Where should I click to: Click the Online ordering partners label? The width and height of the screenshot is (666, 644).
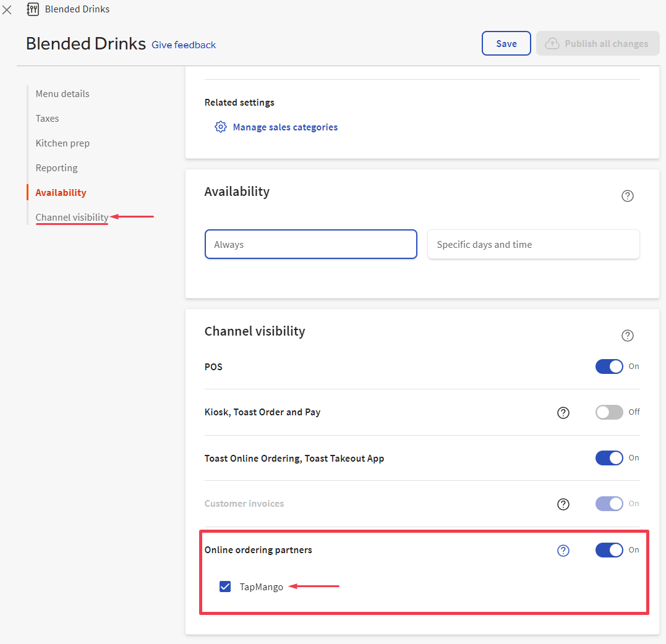click(x=258, y=550)
